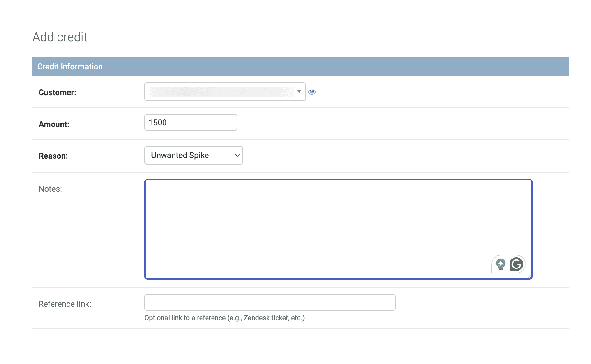Click the Reason field label
591x364 pixels.
[x=53, y=156]
